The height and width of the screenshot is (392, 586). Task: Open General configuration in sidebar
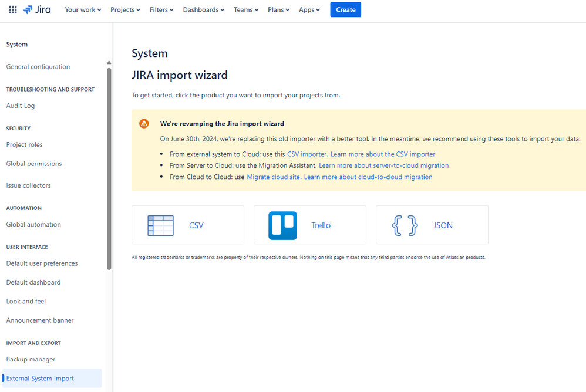click(38, 67)
